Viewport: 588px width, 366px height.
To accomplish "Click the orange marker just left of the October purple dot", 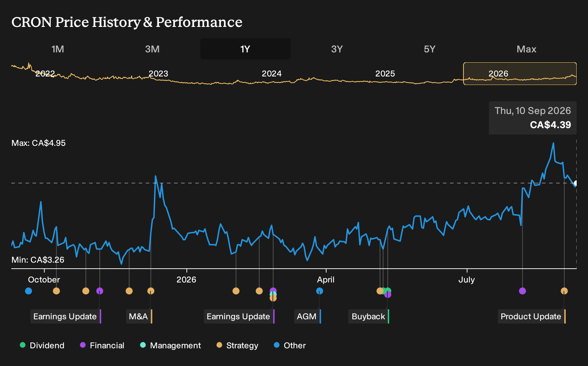I will click(86, 291).
